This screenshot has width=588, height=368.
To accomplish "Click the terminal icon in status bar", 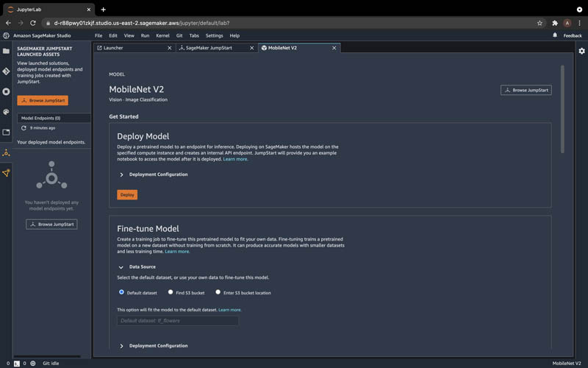I will pyautogui.click(x=17, y=364).
